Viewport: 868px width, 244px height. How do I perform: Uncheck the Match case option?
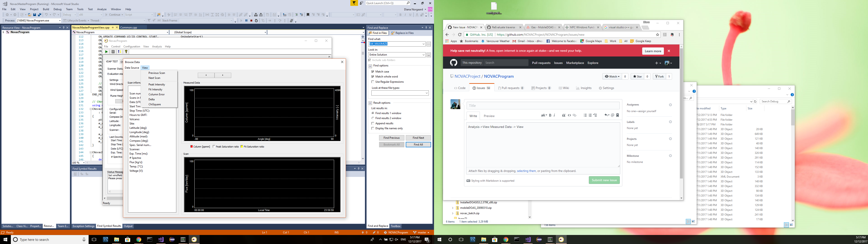[x=373, y=71]
